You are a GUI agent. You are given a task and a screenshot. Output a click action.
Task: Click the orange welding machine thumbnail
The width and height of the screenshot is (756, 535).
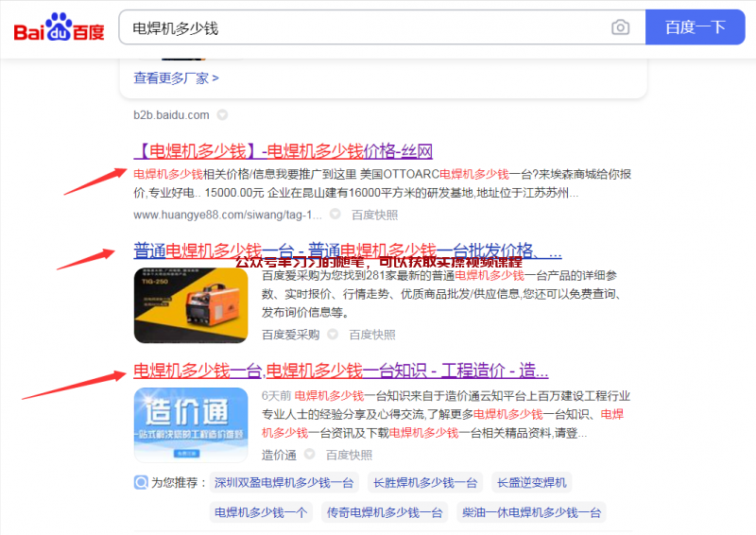pos(191,305)
